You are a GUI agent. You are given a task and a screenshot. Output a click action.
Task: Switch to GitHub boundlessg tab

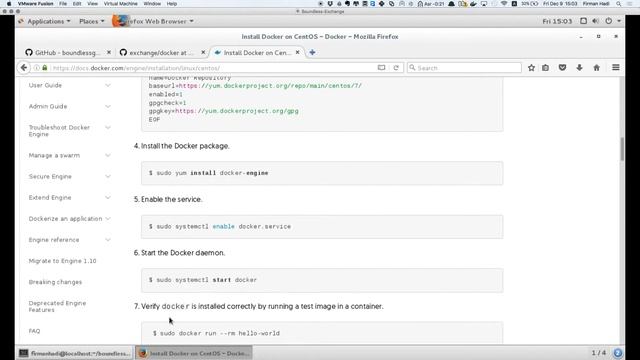[x=67, y=53]
